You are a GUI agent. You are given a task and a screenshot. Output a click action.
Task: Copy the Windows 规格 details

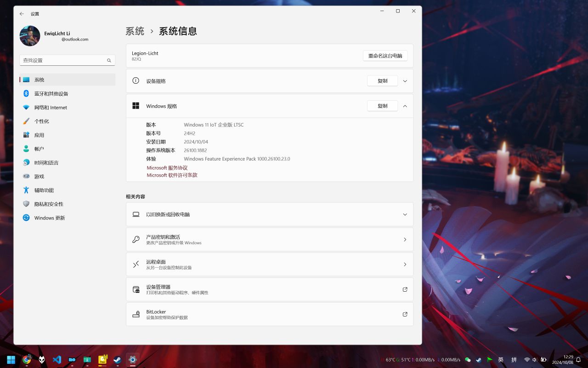click(382, 106)
